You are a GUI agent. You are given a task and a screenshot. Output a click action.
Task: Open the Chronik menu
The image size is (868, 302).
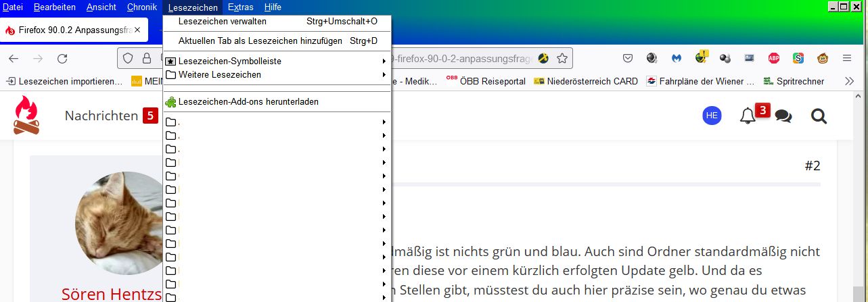142,7
